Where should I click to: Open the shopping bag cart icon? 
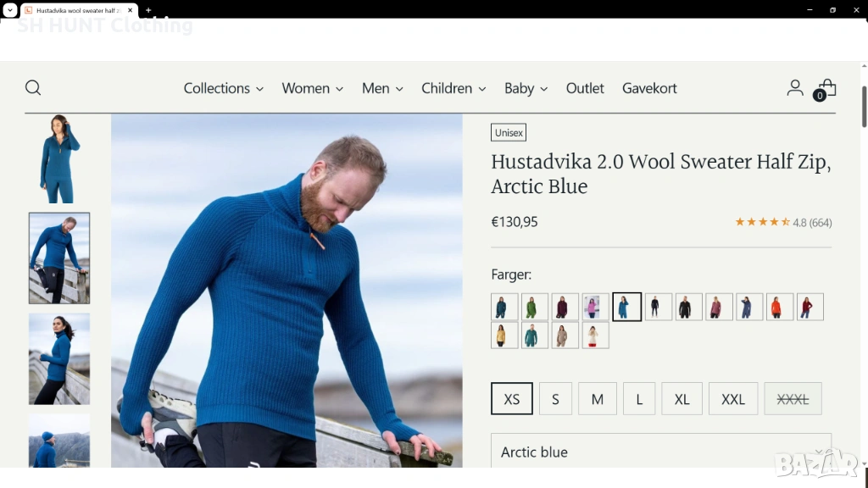tap(826, 88)
